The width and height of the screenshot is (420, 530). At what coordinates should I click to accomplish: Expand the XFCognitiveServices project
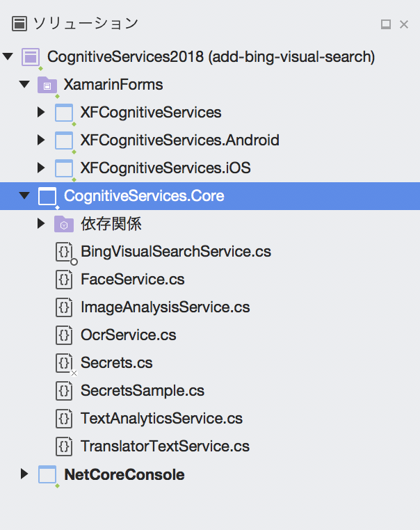click(41, 112)
